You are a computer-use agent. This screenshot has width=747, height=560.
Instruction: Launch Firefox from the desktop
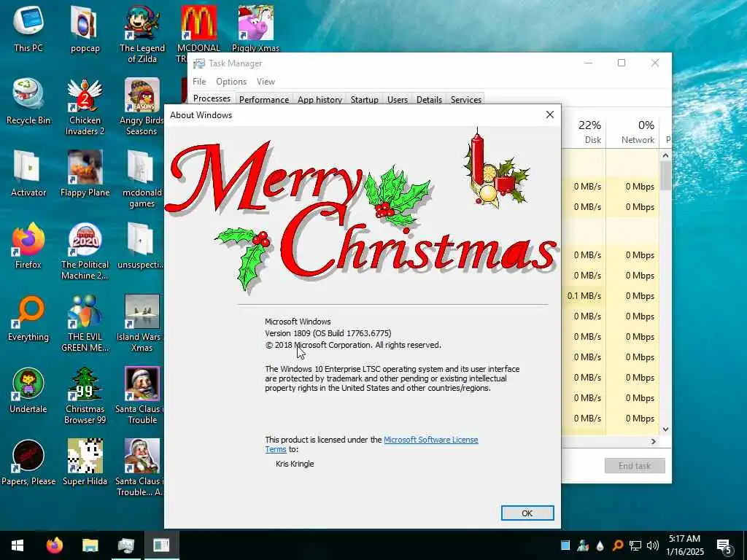[x=28, y=245]
